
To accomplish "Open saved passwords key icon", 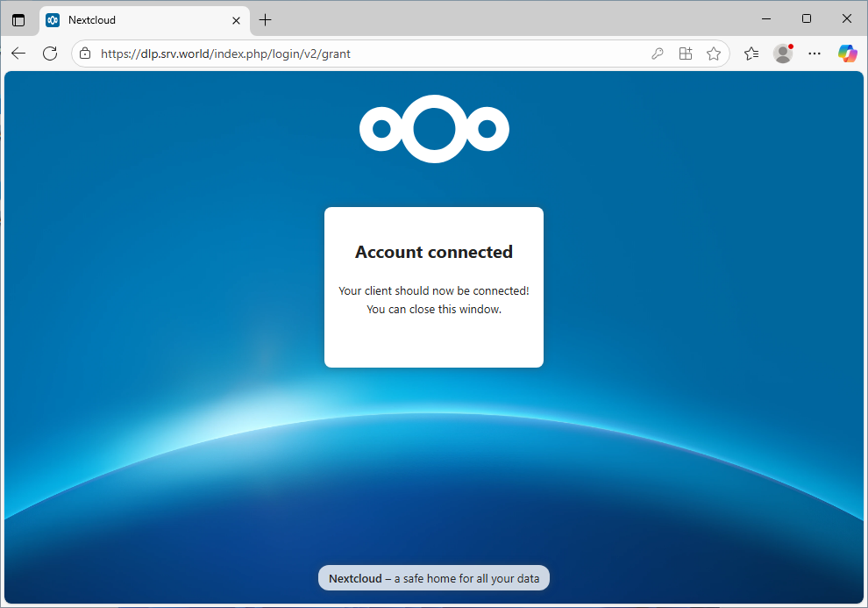I will point(658,54).
